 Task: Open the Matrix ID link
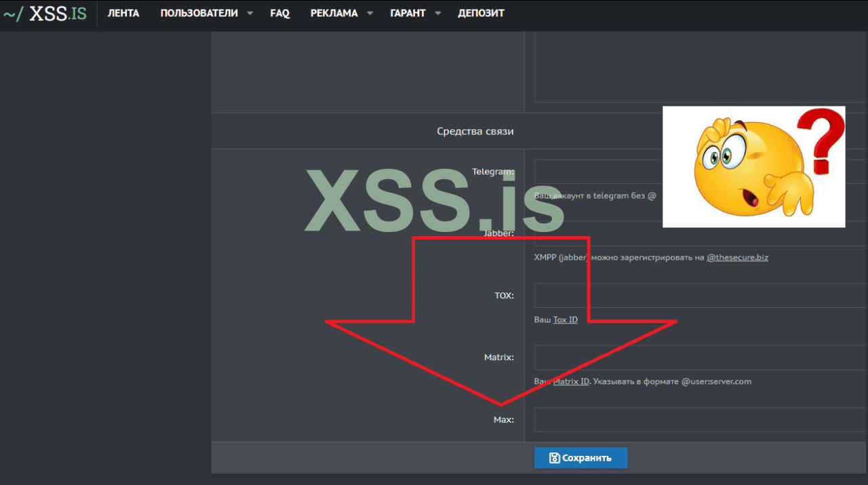[x=571, y=381]
